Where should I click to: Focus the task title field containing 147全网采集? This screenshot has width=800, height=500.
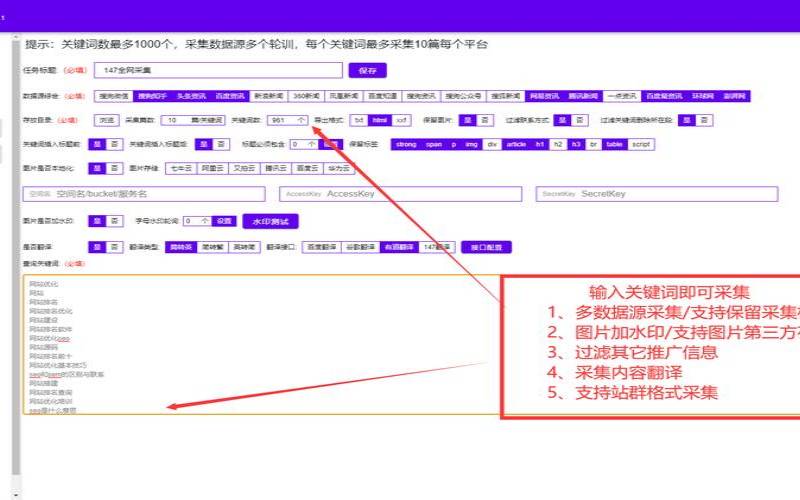[218, 70]
